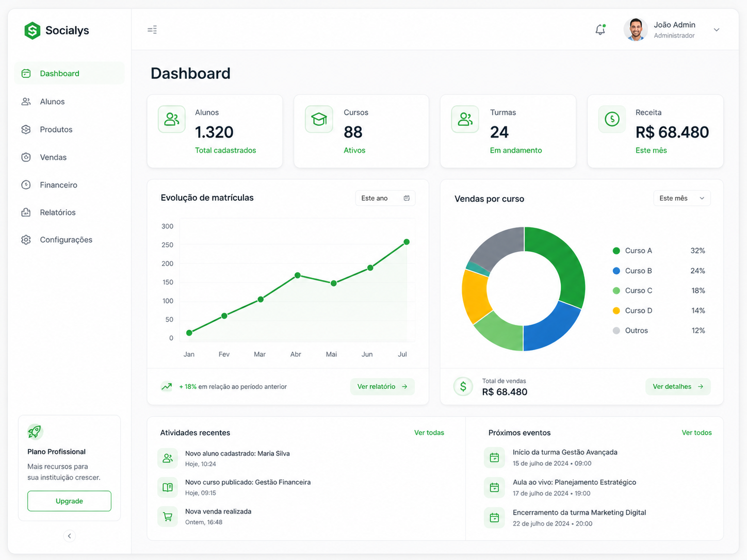
Task: Click the rocket icon in plan card
Action: pos(35,432)
